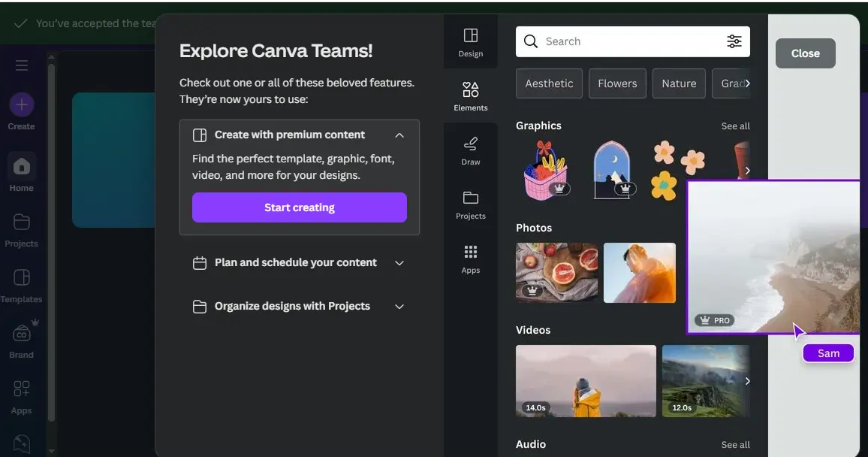
Task: Click the search magnifier icon
Action: pos(530,41)
